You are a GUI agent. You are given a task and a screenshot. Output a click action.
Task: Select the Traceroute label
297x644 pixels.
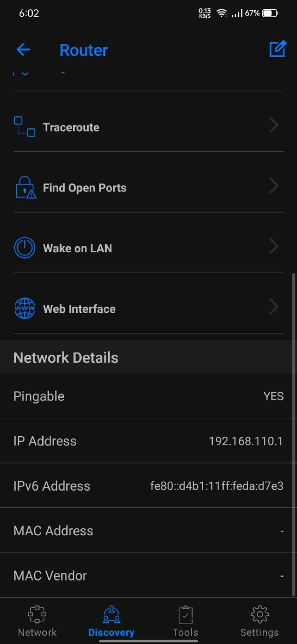coord(71,127)
